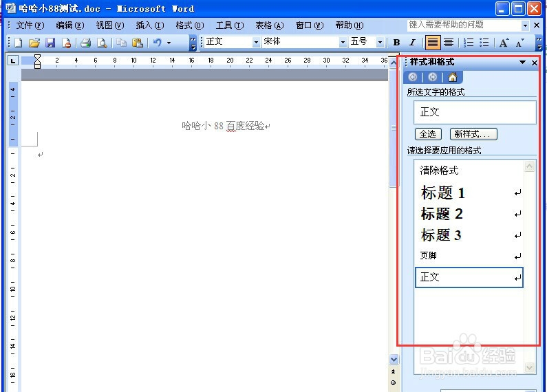The width and height of the screenshot is (547, 392).
Task: Open the 格式 menu
Action: (x=190, y=25)
